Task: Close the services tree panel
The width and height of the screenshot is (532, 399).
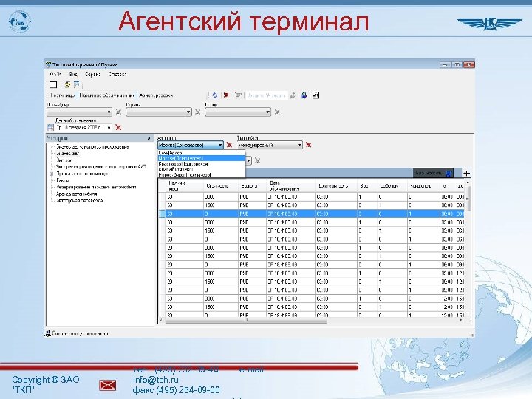Action: pos(149,138)
